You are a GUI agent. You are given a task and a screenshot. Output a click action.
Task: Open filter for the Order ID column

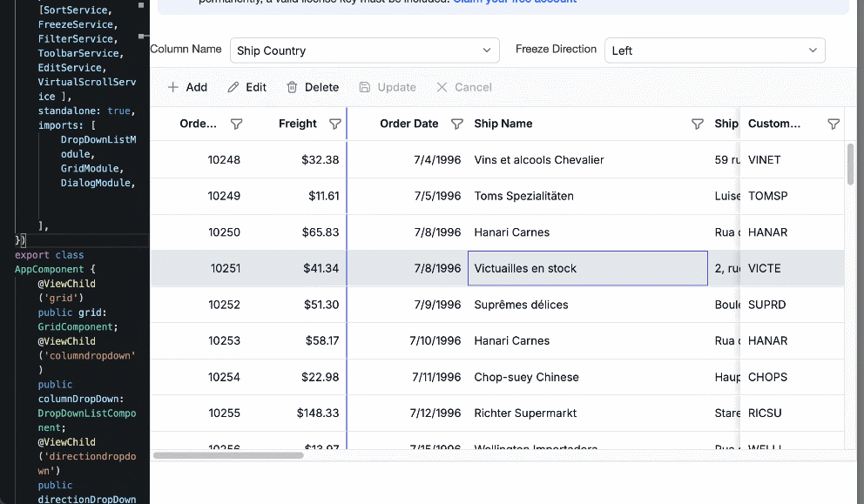(236, 124)
